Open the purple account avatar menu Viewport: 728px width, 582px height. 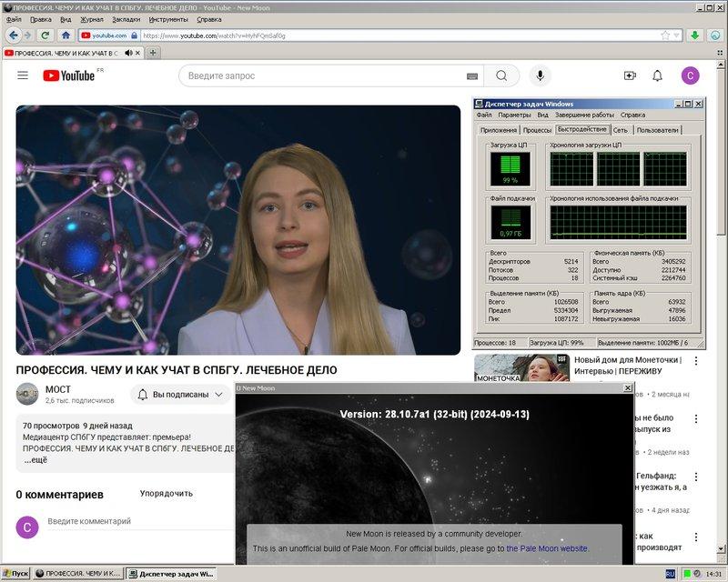[x=691, y=75]
